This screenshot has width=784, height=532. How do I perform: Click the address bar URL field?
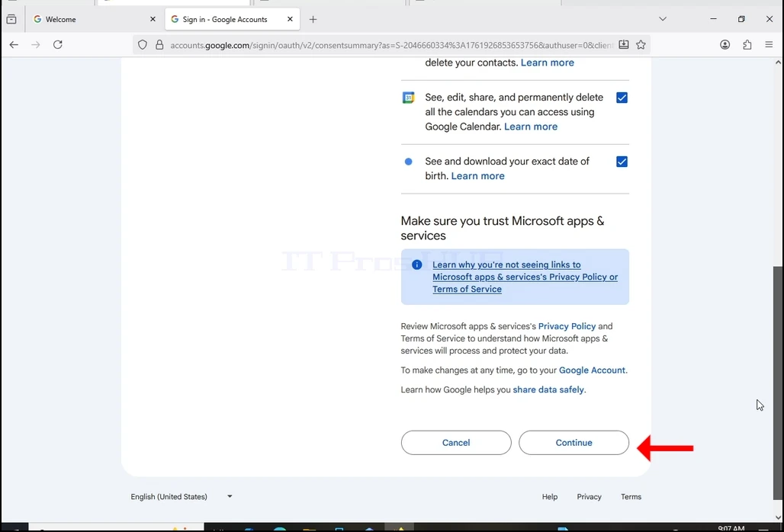(391, 45)
